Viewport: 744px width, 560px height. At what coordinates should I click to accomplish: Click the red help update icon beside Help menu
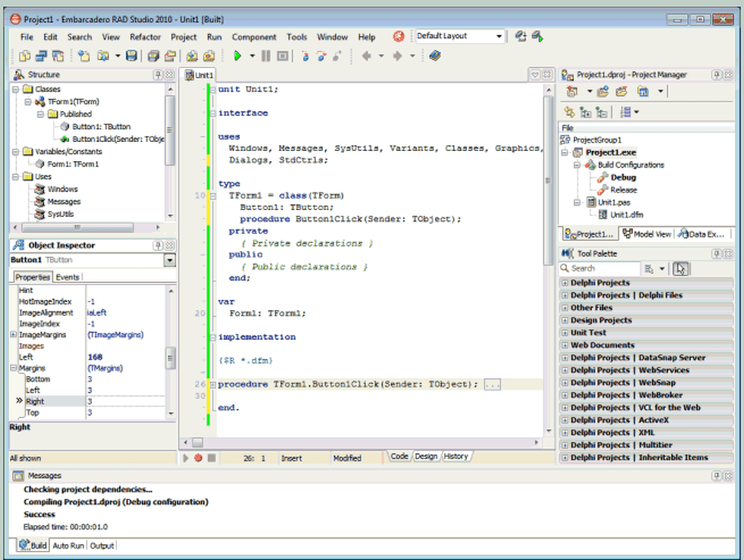(399, 36)
